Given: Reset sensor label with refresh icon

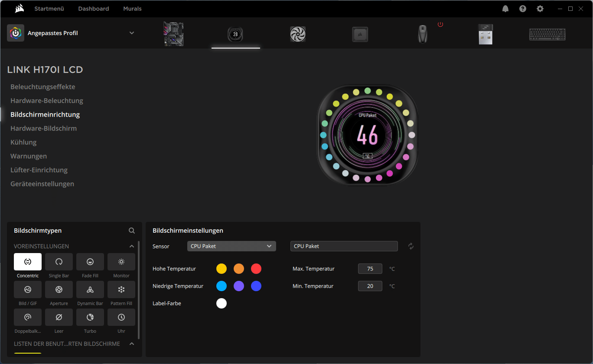Looking at the screenshot, I should tap(411, 246).
